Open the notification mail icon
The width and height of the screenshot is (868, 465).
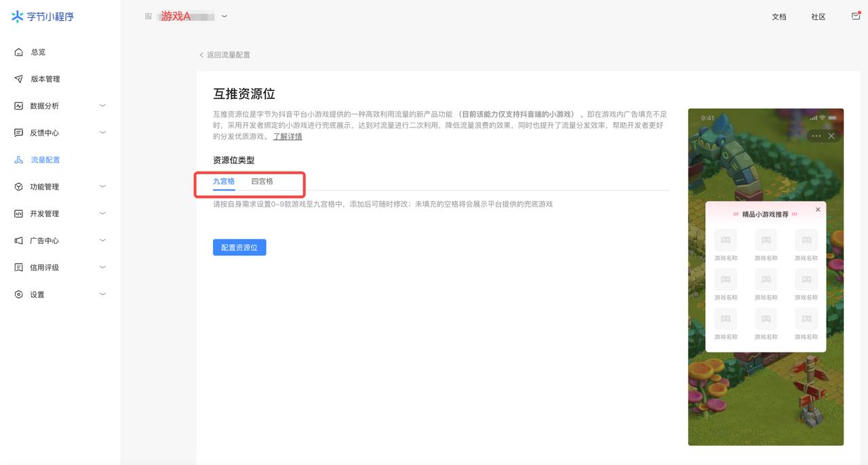pyautogui.click(x=856, y=16)
